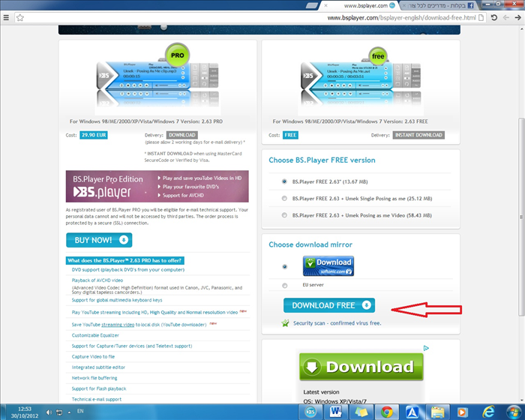Click 'DVD support (playback DVD's from your computer)'

[128, 269]
